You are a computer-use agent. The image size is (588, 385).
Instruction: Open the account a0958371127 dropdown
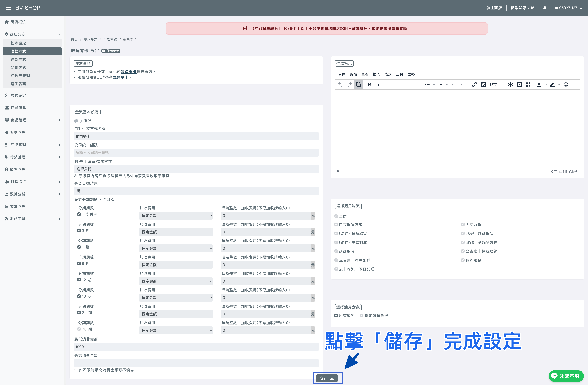coord(568,8)
